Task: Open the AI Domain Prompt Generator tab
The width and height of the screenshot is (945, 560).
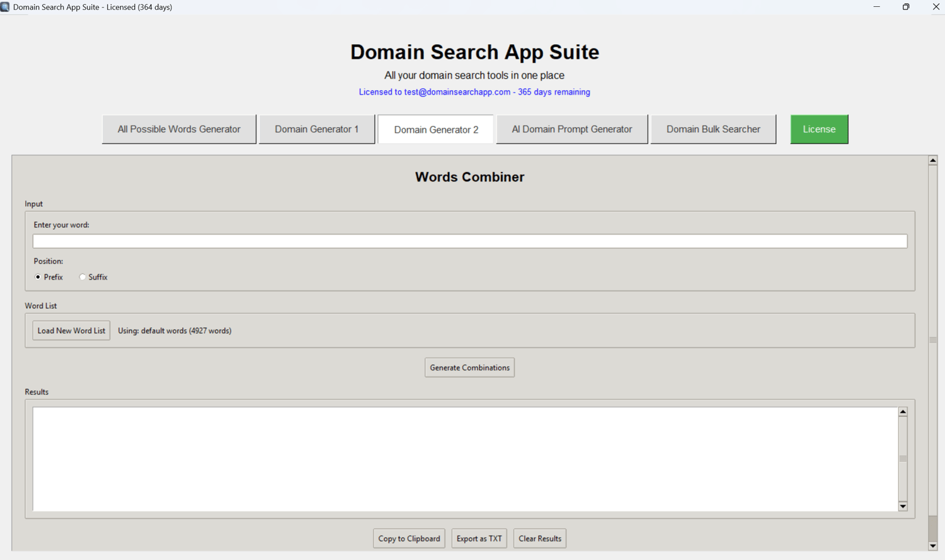Action: [571, 129]
